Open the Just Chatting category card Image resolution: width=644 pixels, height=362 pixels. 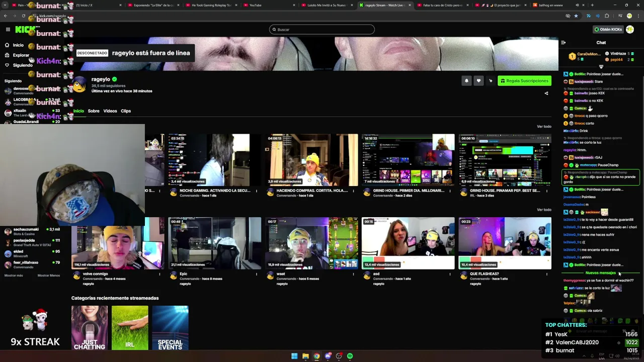pyautogui.click(x=90, y=328)
